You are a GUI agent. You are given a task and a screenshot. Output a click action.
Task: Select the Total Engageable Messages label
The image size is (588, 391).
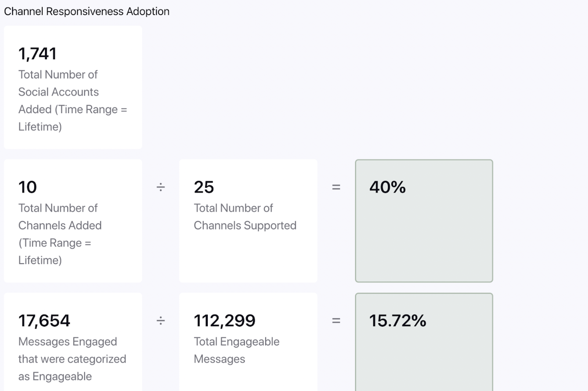[x=236, y=350]
